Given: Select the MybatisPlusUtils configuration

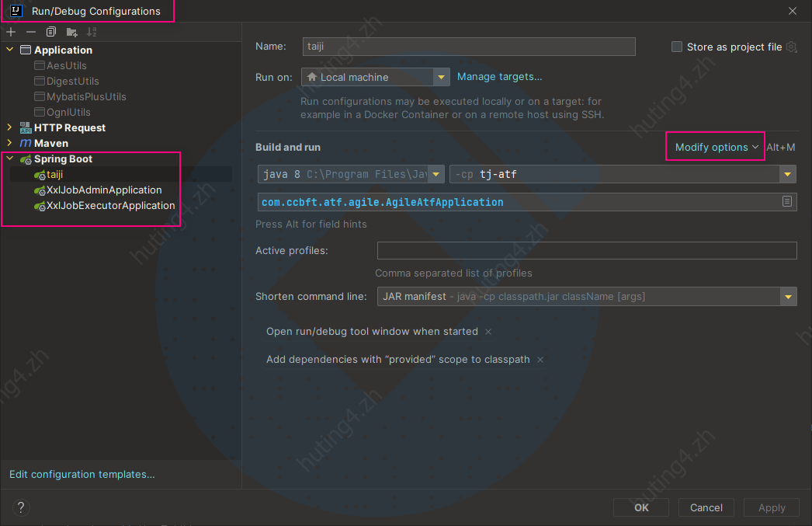Looking at the screenshot, I should (x=86, y=96).
